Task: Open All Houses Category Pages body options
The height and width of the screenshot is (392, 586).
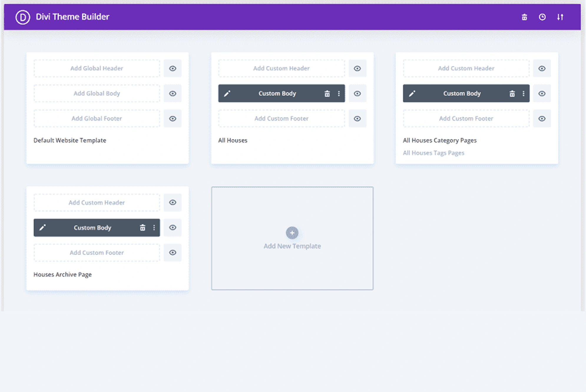Action: (x=523, y=94)
